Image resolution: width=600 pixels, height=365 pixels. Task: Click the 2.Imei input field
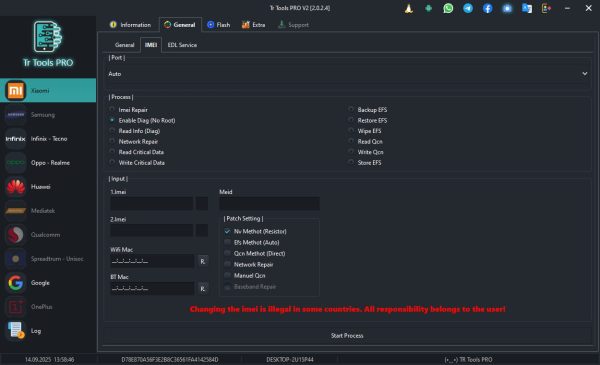152,230
